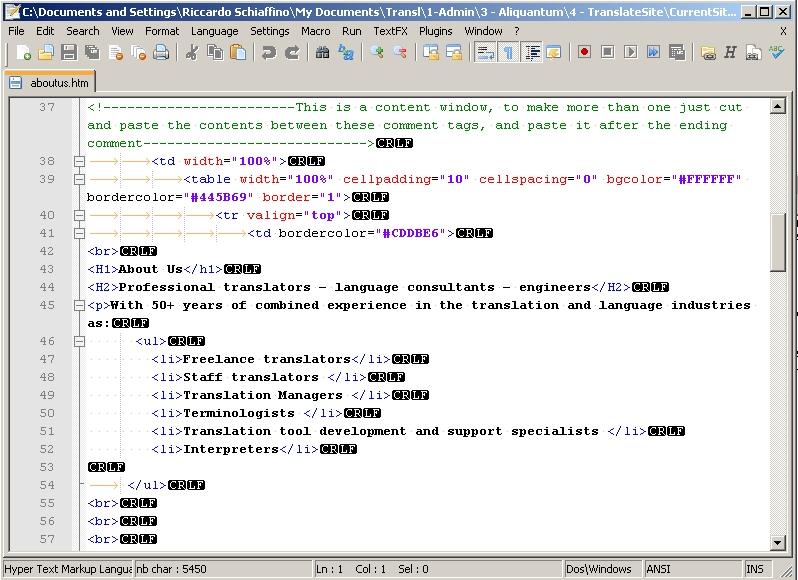Collapse the paragraph fold at line 45
The image size is (798, 580).
(x=79, y=305)
